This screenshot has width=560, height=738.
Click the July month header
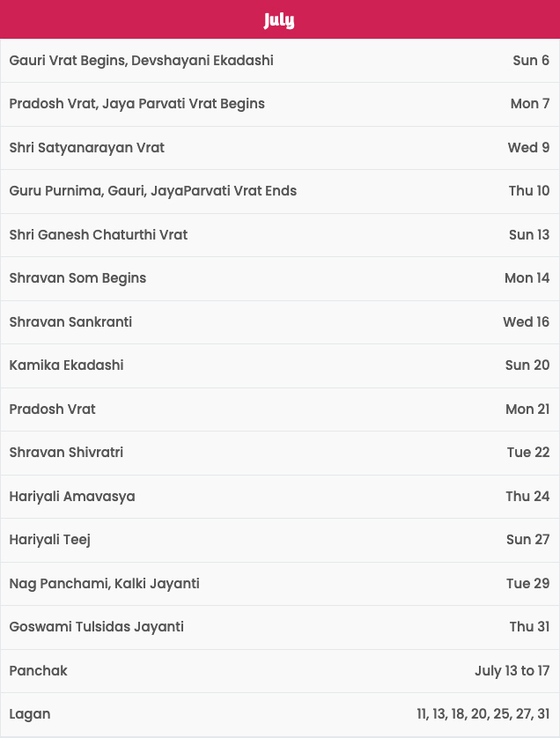(279, 19)
